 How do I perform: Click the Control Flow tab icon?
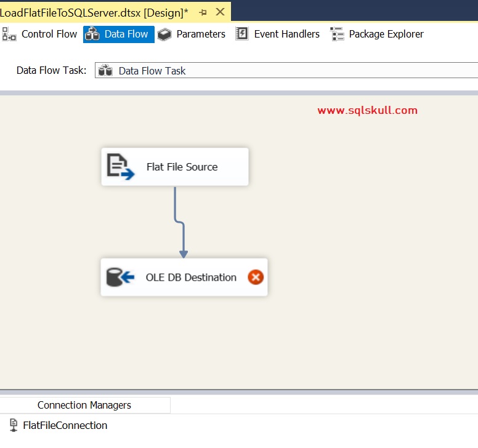pyautogui.click(x=9, y=34)
